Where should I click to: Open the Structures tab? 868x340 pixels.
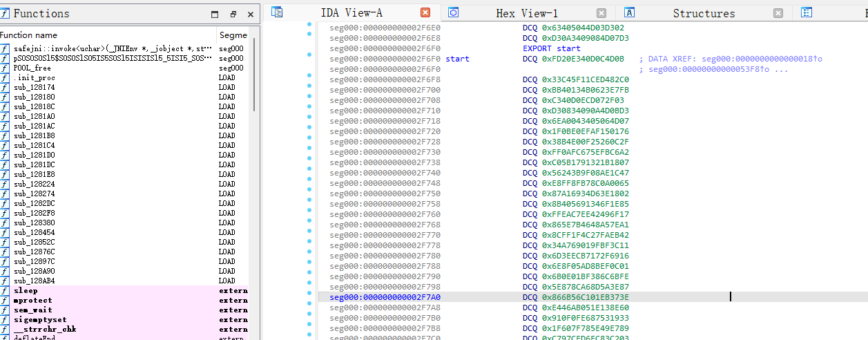704,13
